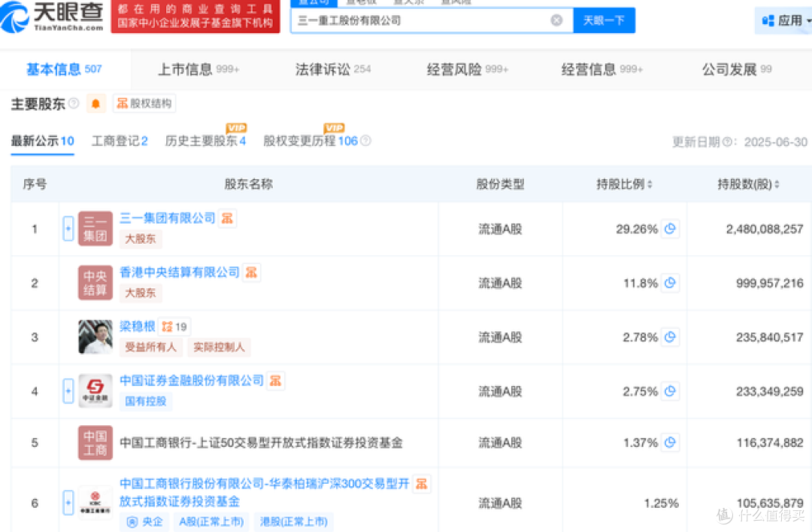Screen dimensions: 812x532
Task: Open 梁稳根 profile link
Action: tap(138, 326)
